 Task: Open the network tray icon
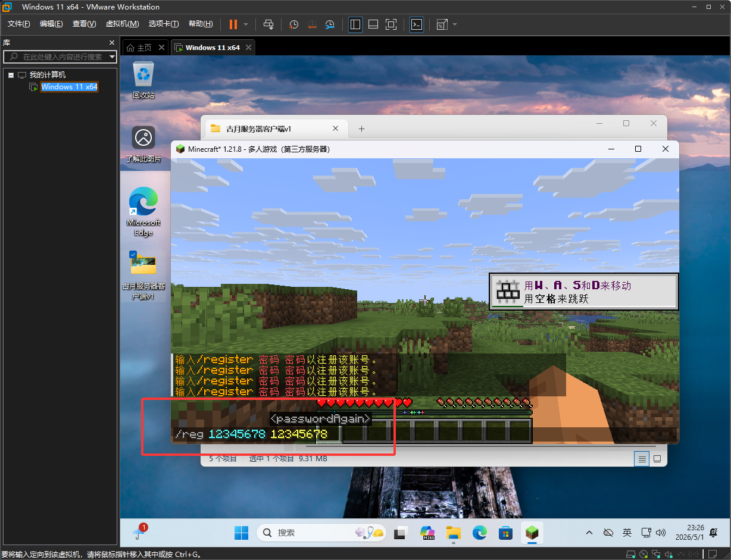tap(646, 532)
